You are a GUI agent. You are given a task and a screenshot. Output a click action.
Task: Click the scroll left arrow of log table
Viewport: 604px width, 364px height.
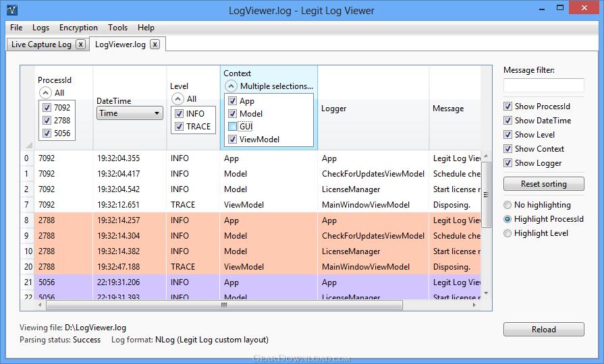click(40, 305)
